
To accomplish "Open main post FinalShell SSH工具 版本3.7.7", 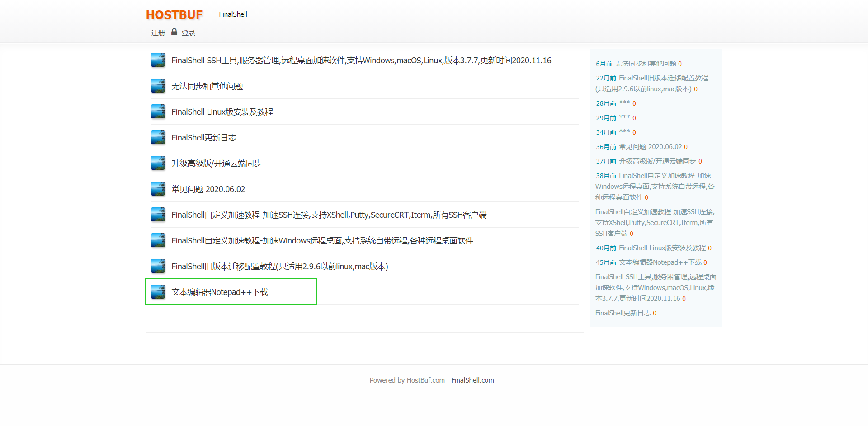I will (x=361, y=61).
